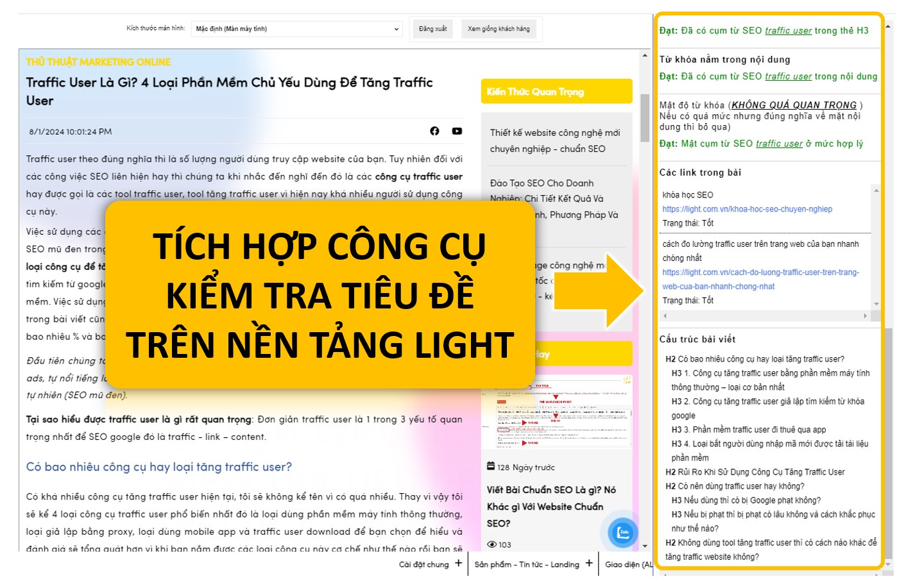Open Sản phẩm - Tin tức - Landing tab
Screen dimensions: 906x588
click(527, 564)
